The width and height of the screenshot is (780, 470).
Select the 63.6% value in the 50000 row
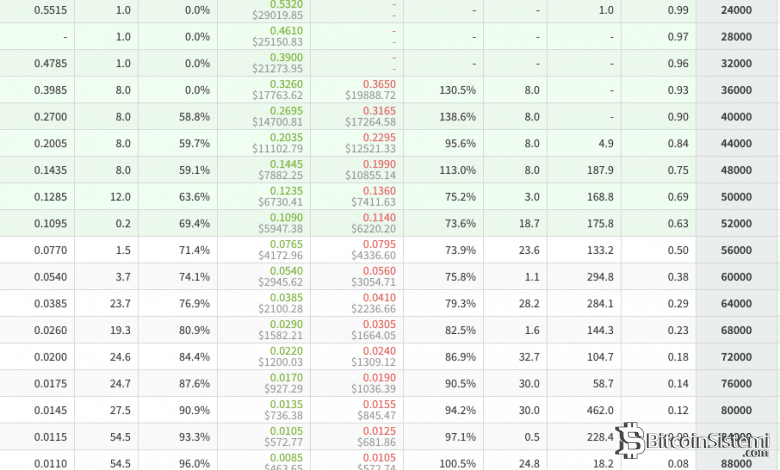[x=195, y=197]
